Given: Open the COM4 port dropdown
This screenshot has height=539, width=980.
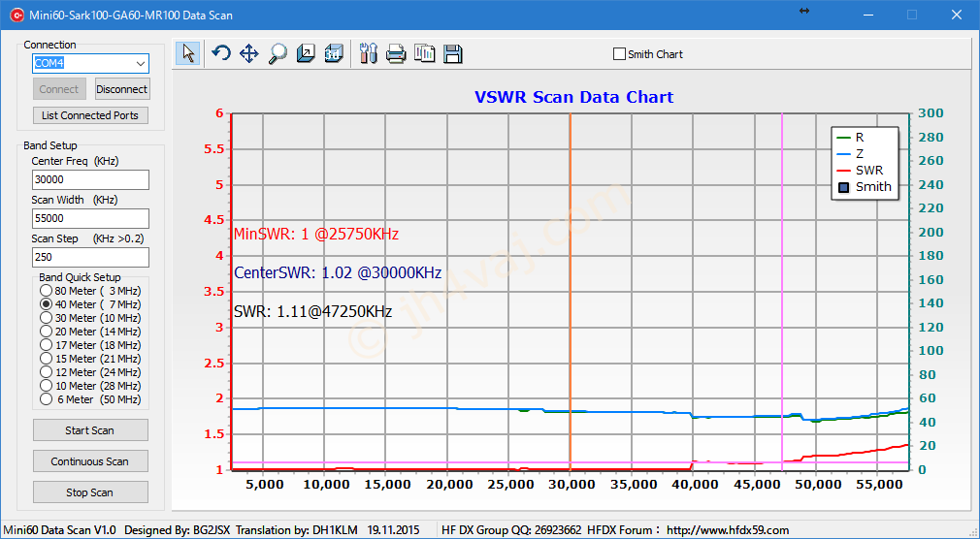Looking at the screenshot, I should click(x=140, y=63).
